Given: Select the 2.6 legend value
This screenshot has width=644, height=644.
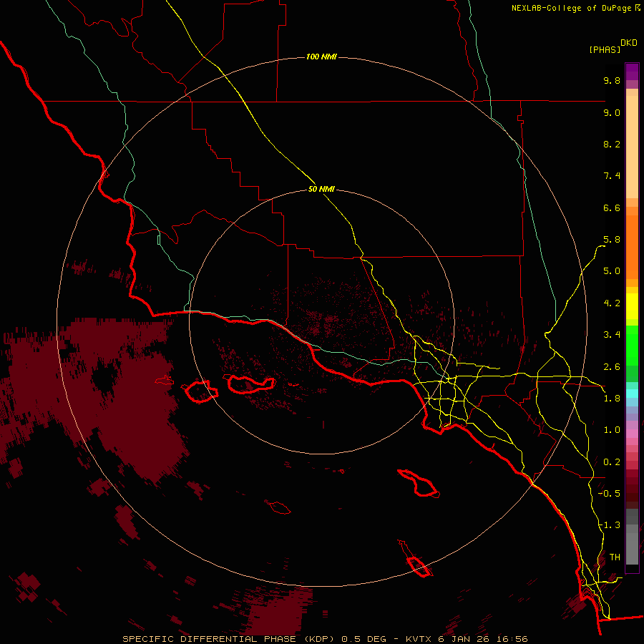Looking at the screenshot, I should click(x=612, y=367).
